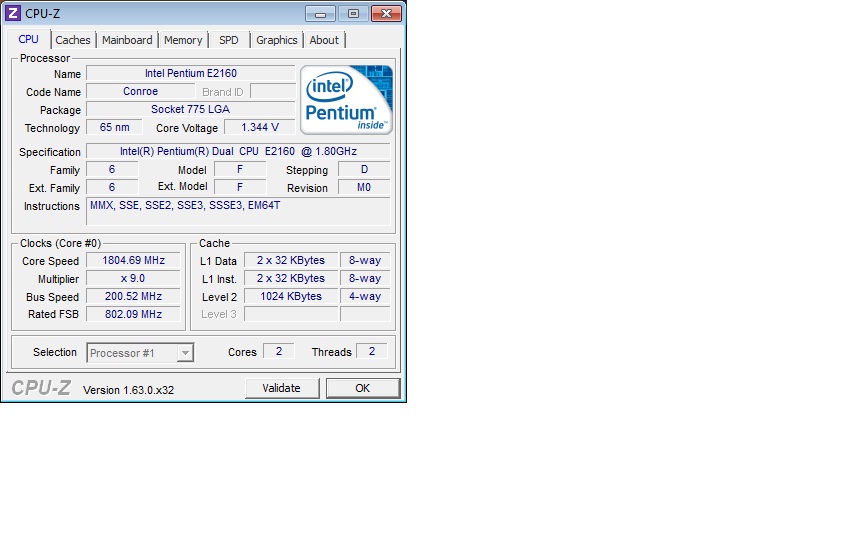Screen dimensions: 864x540
Task: Close the CPU-Z window
Action: (386, 14)
